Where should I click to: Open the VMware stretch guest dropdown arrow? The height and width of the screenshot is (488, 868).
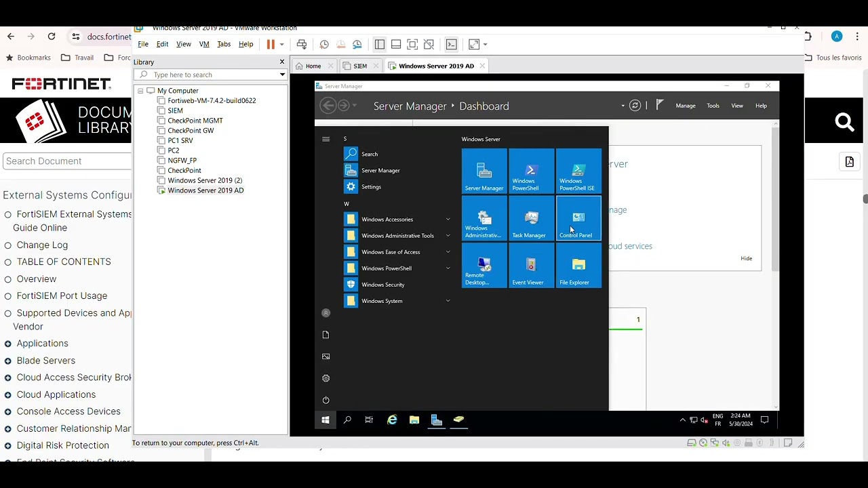485,44
